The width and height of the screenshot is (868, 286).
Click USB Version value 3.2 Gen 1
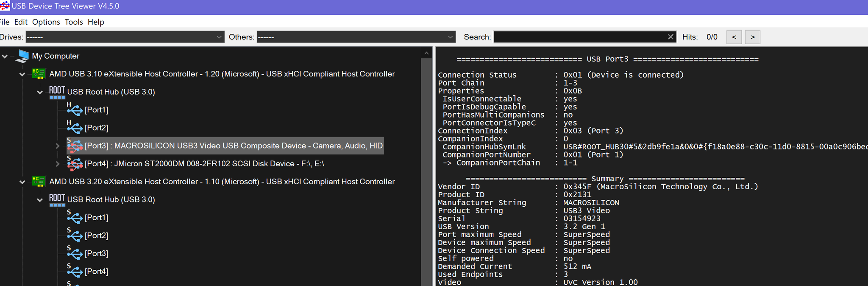(x=584, y=227)
